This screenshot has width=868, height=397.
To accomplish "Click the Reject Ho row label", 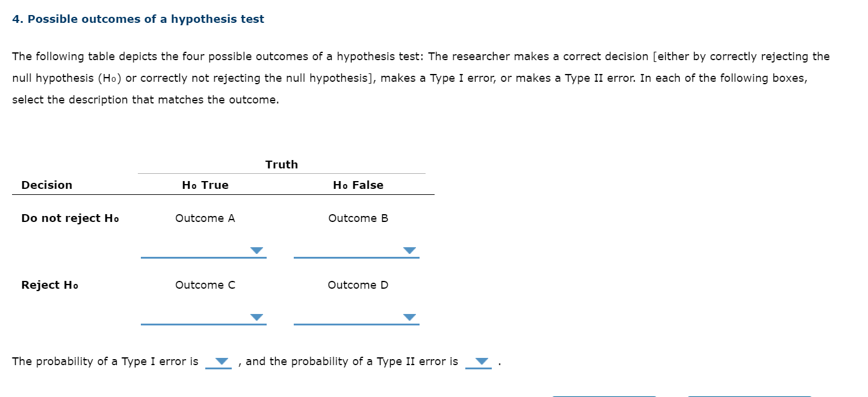I will pos(49,285).
